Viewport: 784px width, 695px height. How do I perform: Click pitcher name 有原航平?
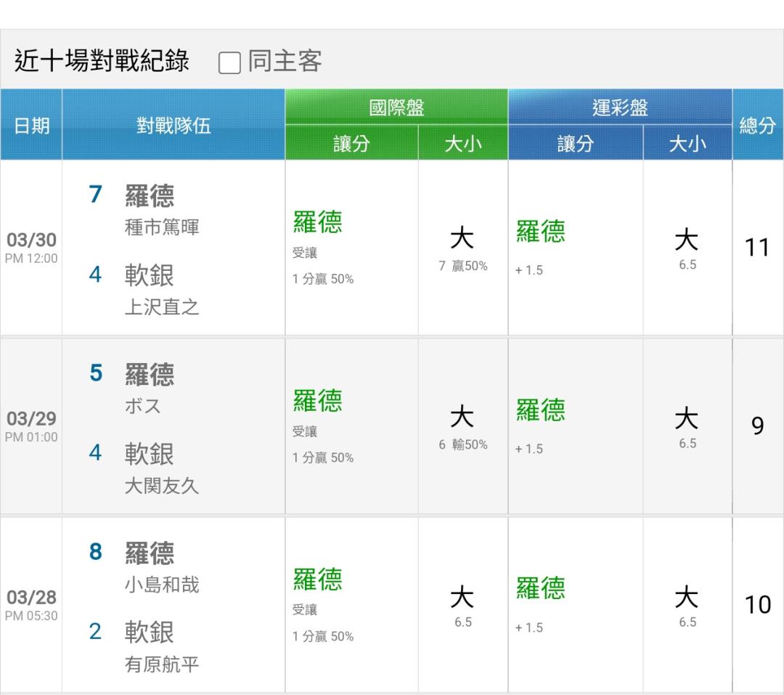162,664
